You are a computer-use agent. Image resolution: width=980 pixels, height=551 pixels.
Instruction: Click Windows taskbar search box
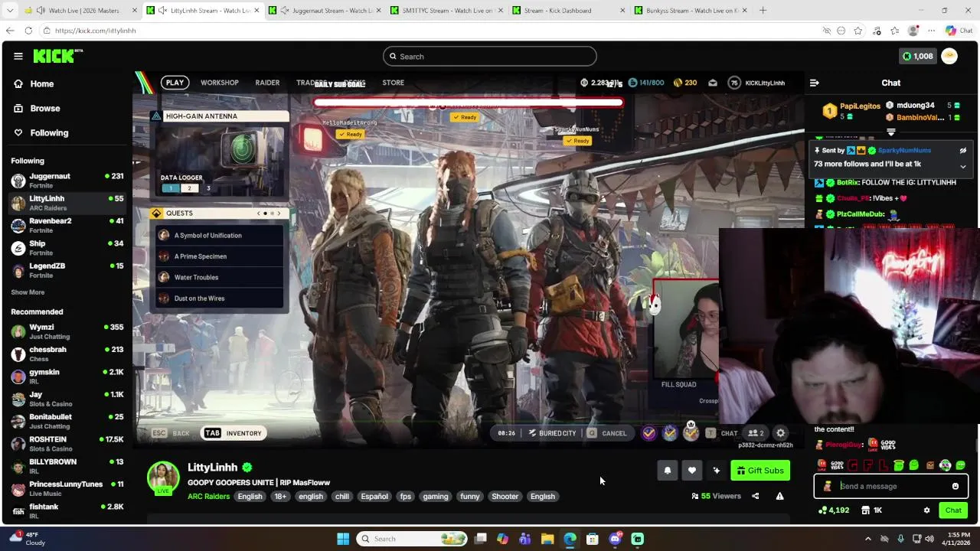[x=413, y=539]
